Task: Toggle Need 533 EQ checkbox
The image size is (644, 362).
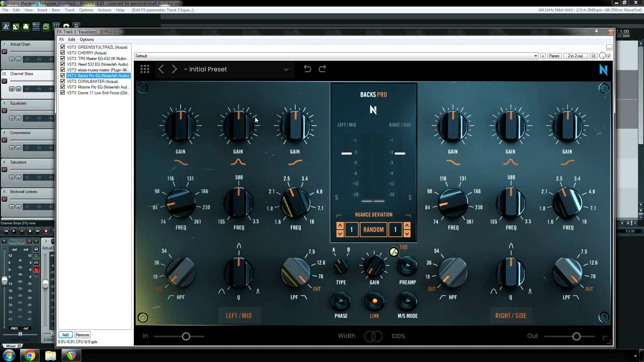Action: click(x=63, y=64)
